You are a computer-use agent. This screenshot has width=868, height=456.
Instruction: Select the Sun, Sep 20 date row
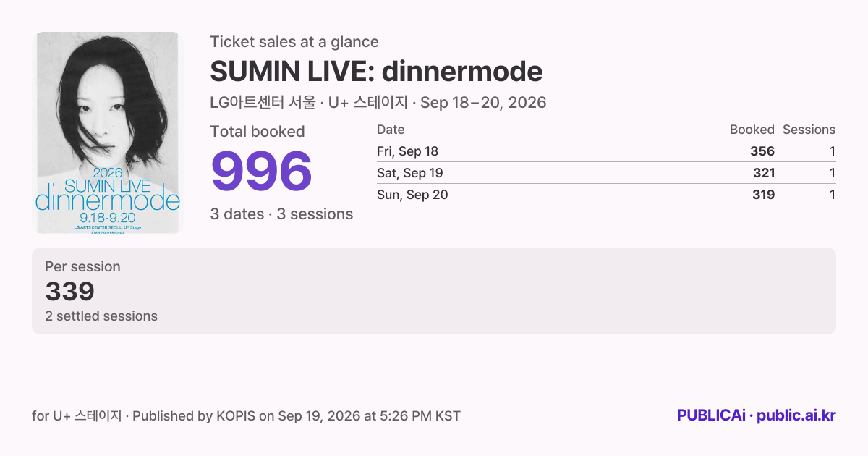(606, 195)
